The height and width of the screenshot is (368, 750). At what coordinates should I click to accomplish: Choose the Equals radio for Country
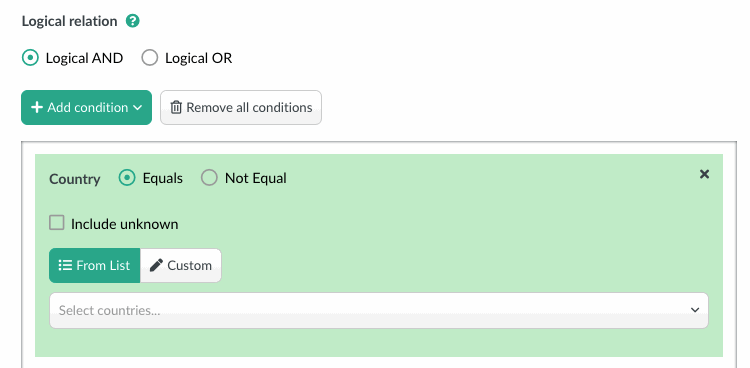pyautogui.click(x=127, y=178)
